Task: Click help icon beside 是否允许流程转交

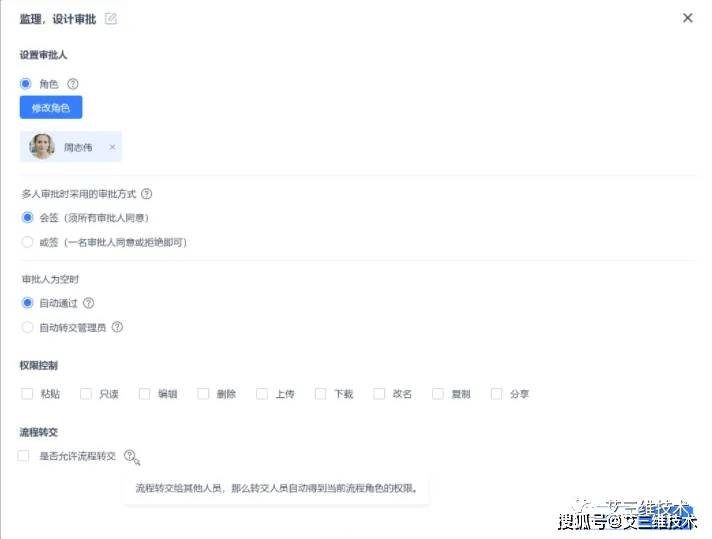Action: (x=129, y=455)
